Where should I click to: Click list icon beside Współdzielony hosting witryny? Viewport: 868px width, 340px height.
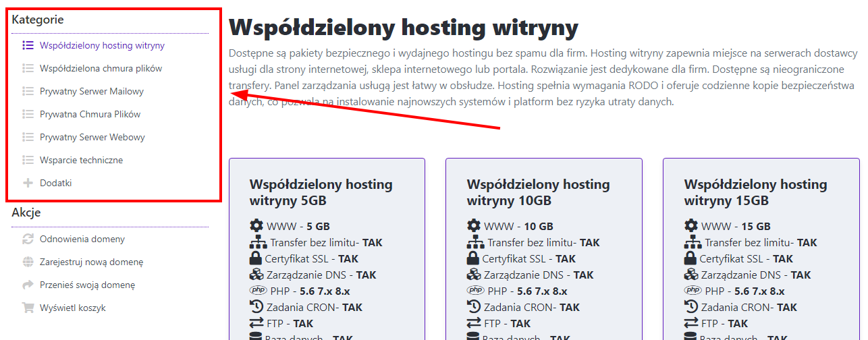coord(28,46)
